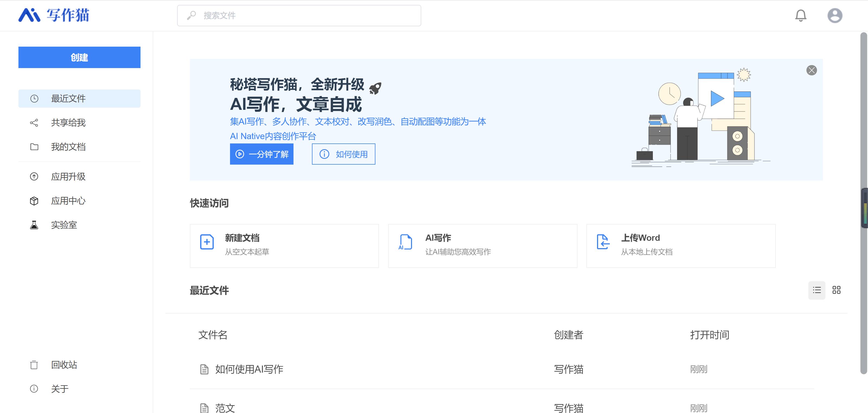Click the share icon beside 共享给我
Viewport: 868px width, 413px height.
pyautogui.click(x=34, y=123)
